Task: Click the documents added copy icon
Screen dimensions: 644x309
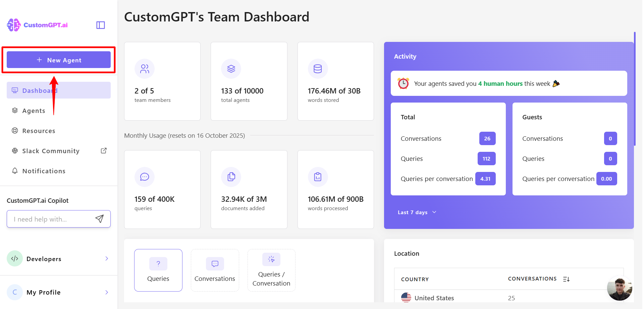Action: 231,177
